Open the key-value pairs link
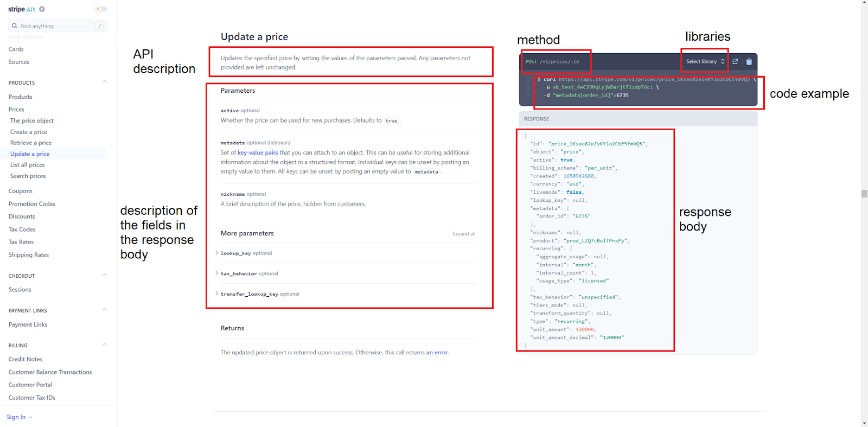 click(258, 152)
